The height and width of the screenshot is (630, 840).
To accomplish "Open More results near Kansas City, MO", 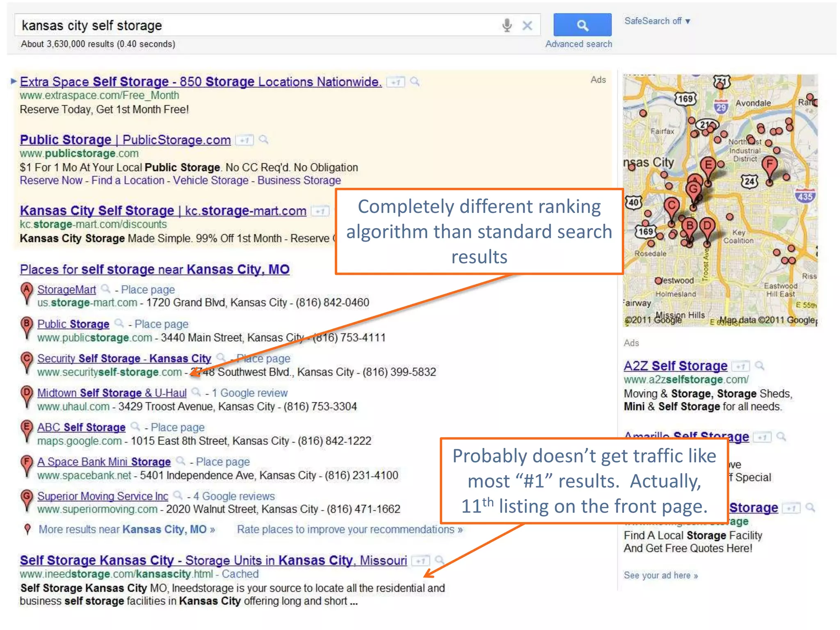I will click(127, 530).
